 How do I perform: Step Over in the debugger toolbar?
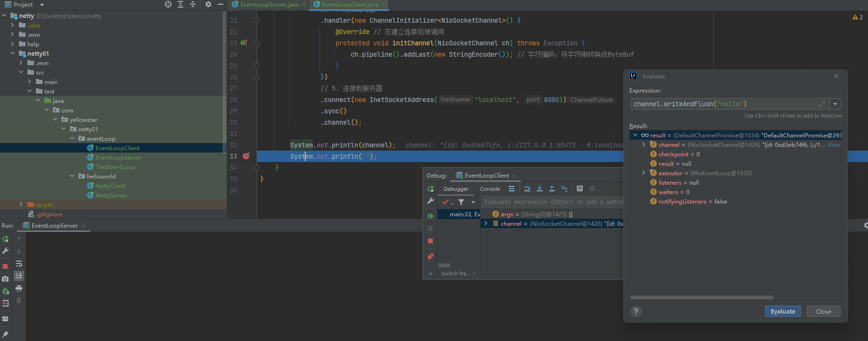(527, 188)
